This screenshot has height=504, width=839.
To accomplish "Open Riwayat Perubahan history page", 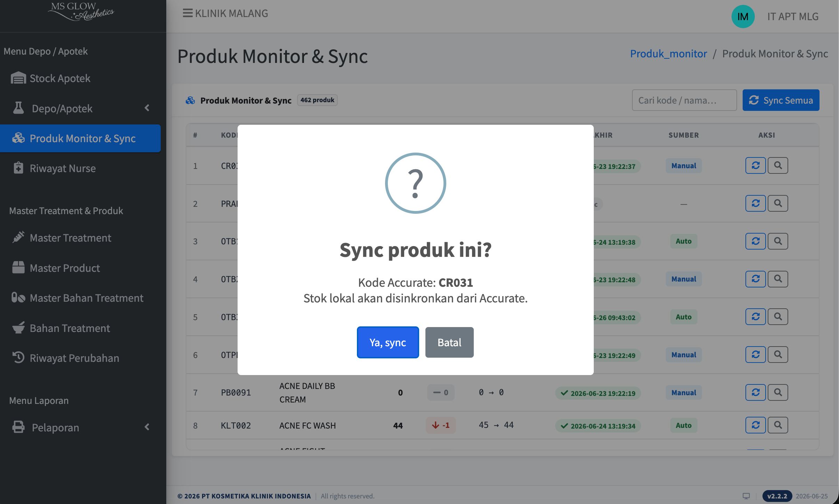I will tap(80, 358).
